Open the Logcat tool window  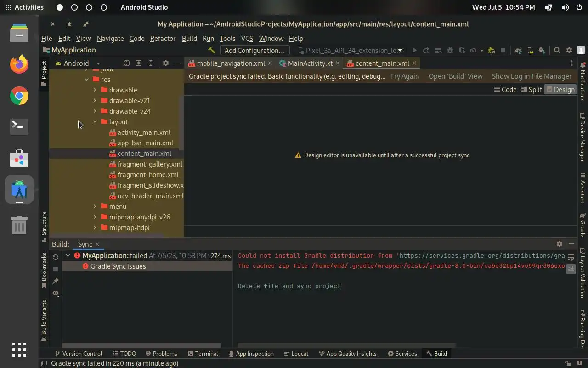click(x=296, y=353)
